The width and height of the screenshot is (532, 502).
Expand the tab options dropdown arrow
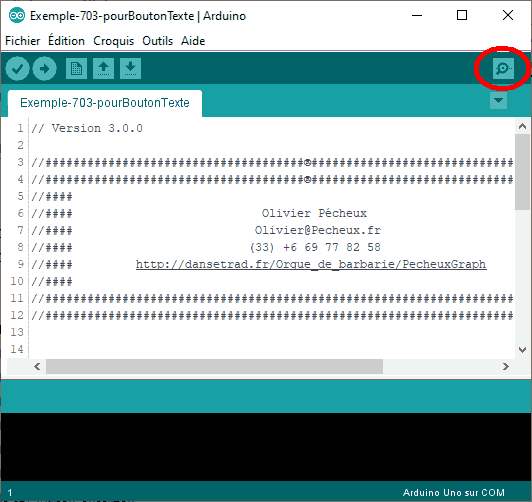[x=498, y=100]
